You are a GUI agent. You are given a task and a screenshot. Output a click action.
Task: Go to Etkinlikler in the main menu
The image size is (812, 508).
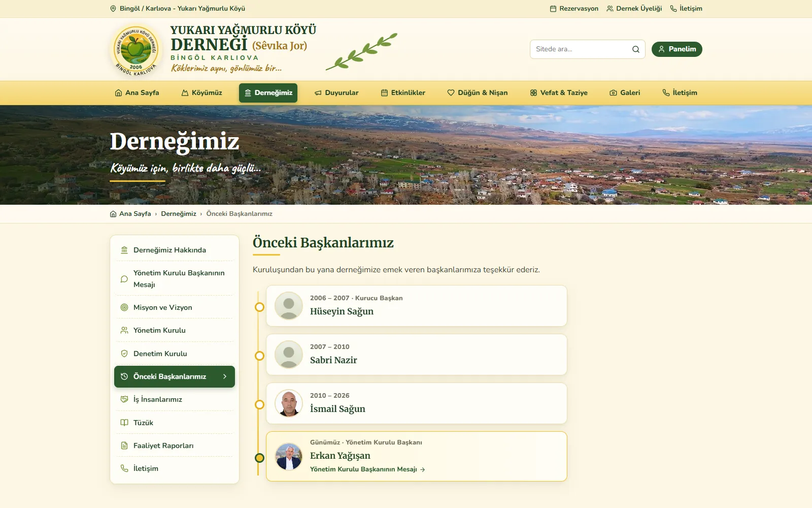point(403,93)
